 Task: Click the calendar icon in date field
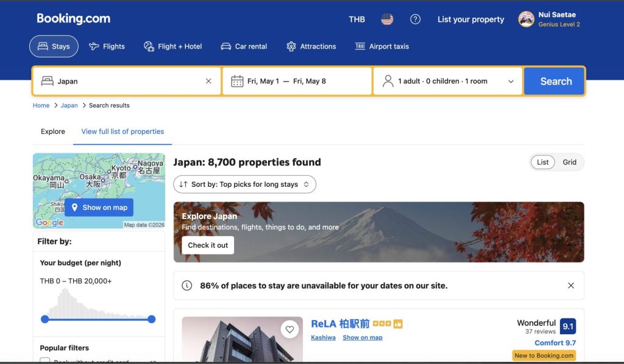(237, 82)
